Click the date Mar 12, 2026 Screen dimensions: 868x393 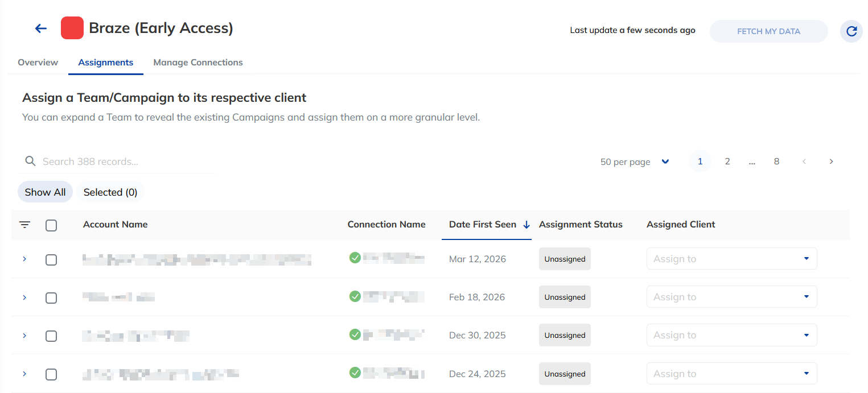coord(478,259)
